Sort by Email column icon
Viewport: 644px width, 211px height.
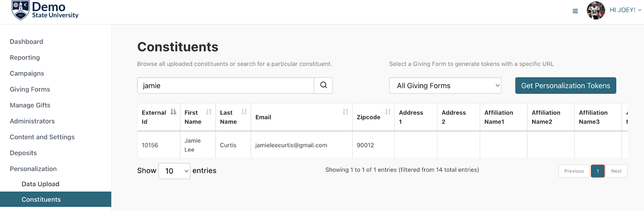345,112
